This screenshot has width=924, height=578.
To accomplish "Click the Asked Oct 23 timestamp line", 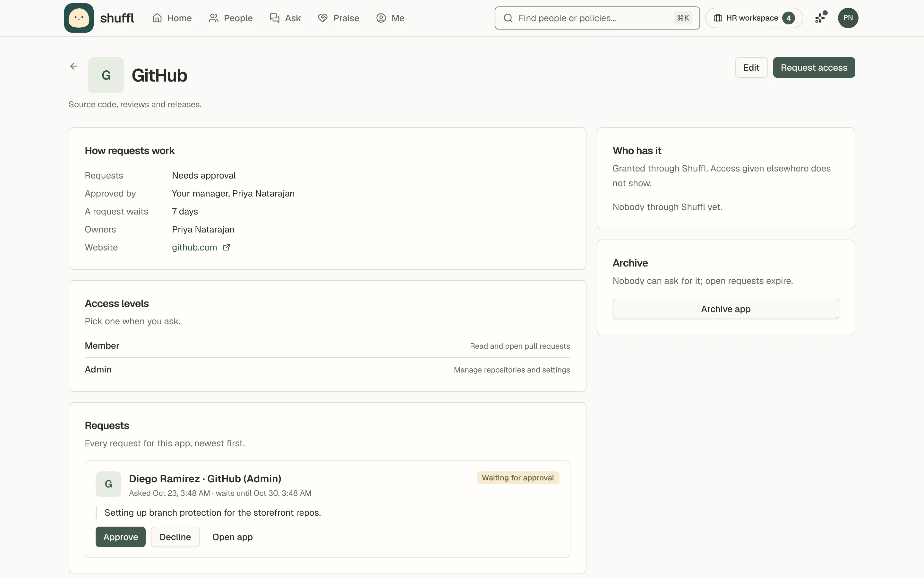I will [x=220, y=493].
